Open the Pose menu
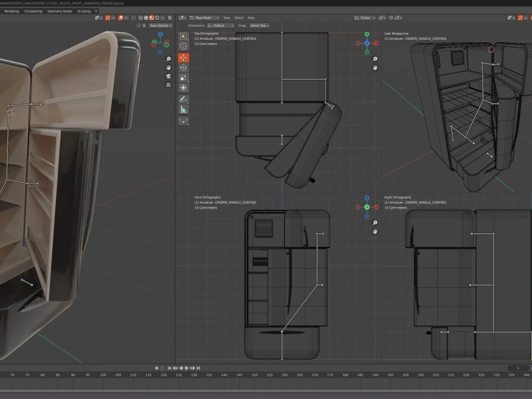The height and width of the screenshot is (399, 532). pyautogui.click(x=251, y=18)
